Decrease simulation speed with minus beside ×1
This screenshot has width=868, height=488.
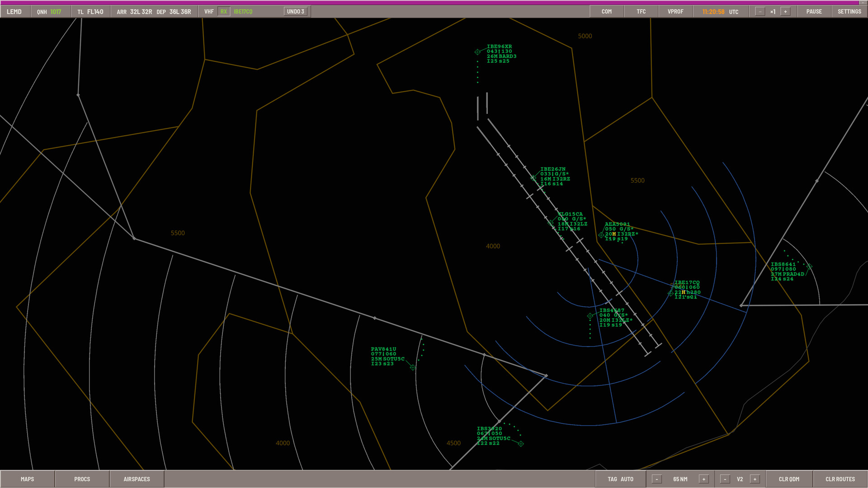tap(760, 12)
